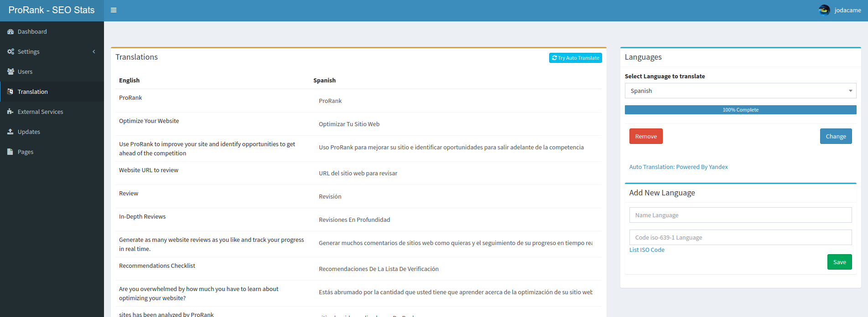Click the External Services puzzle icon
The height and width of the screenshot is (317, 868).
(10, 112)
